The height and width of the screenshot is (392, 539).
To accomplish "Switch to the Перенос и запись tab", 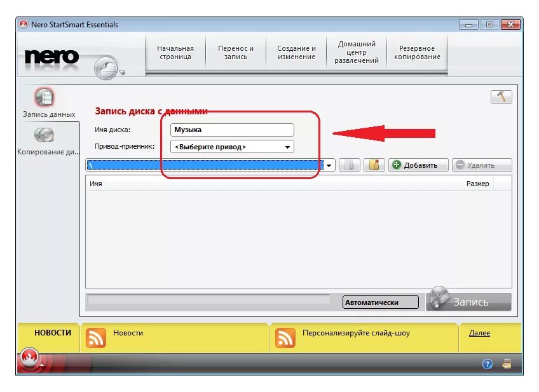I will coord(236,53).
